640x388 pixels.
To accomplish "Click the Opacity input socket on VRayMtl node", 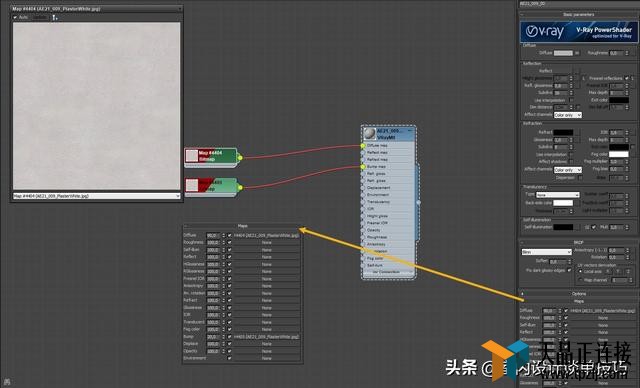I will click(362, 230).
